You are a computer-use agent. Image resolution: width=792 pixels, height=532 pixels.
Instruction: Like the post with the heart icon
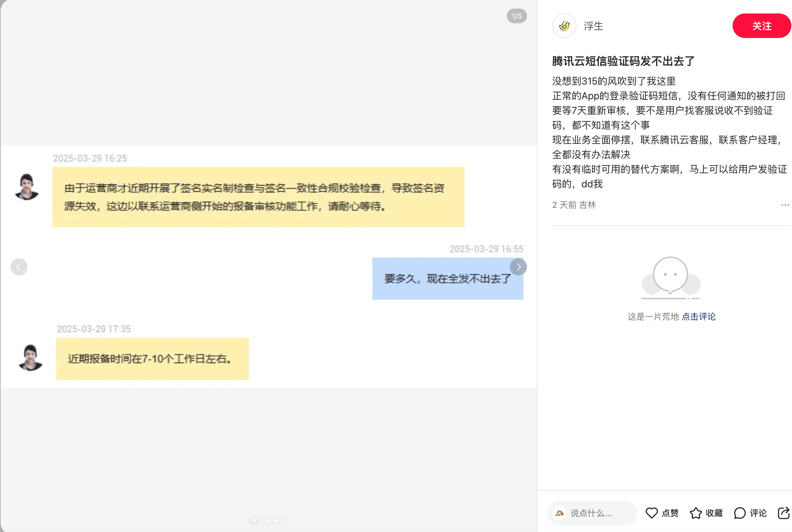click(652, 513)
